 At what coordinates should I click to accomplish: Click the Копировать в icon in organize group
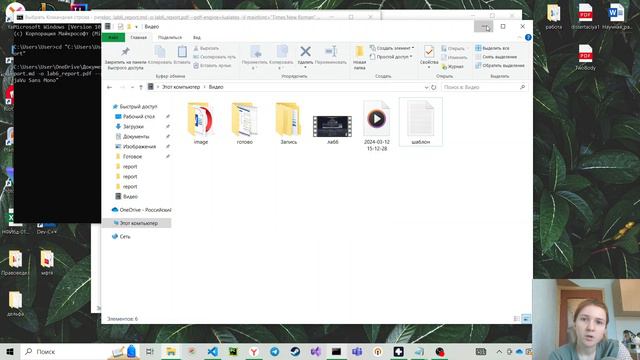(282, 52)
